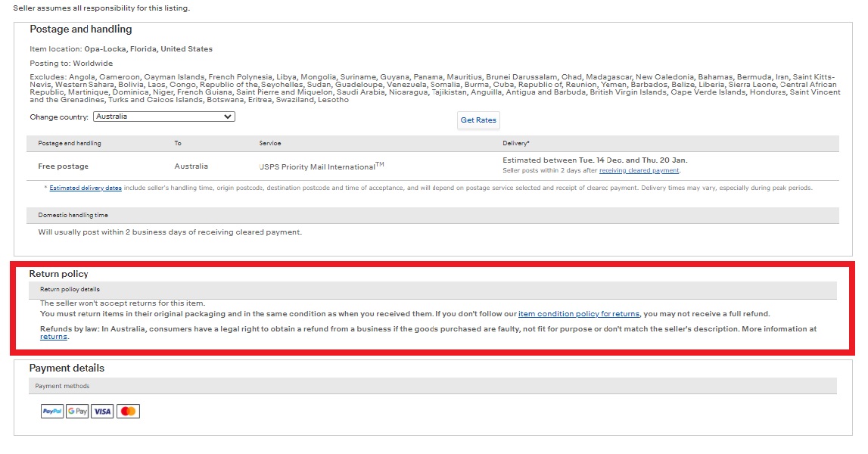Click the Mastercard payment icon
The width and height of the screenshot is (868, 454).
point(128,412)
